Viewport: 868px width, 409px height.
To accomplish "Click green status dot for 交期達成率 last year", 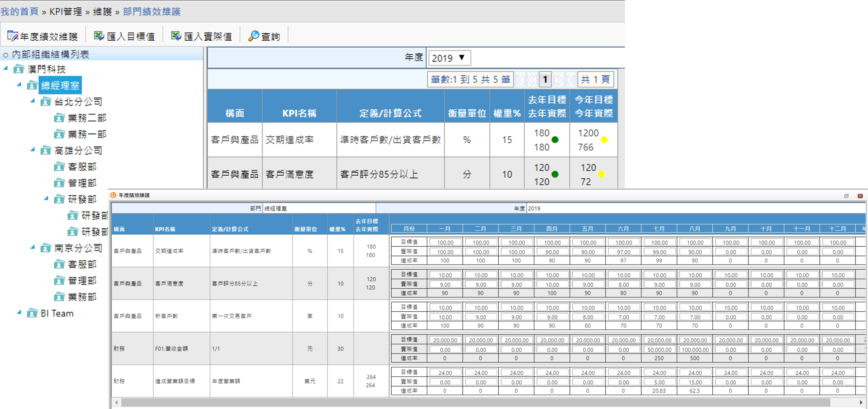I will (555, 140).
